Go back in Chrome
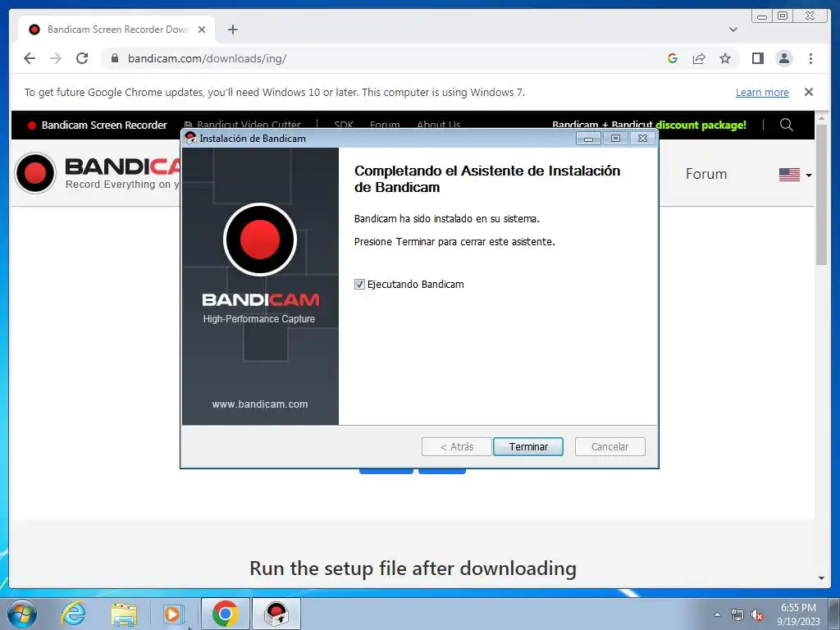Image resolution: width=840 pixels, height=630 pixels. pos(30,58)
